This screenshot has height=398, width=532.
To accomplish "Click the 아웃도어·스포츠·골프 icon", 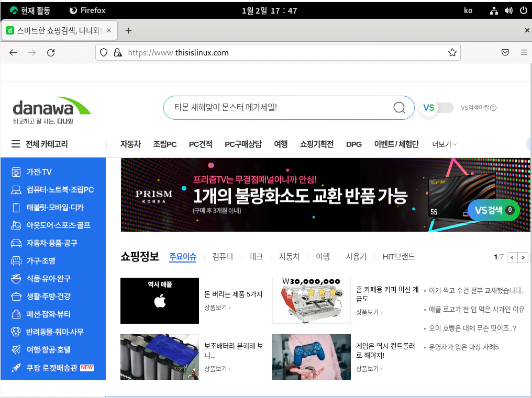I will pyautogui.click(x=16, y=225).
